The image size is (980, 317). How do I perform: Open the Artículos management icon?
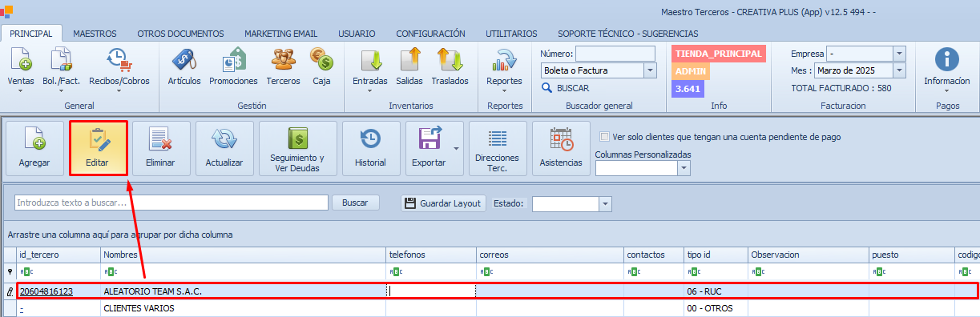coord(184,67)
